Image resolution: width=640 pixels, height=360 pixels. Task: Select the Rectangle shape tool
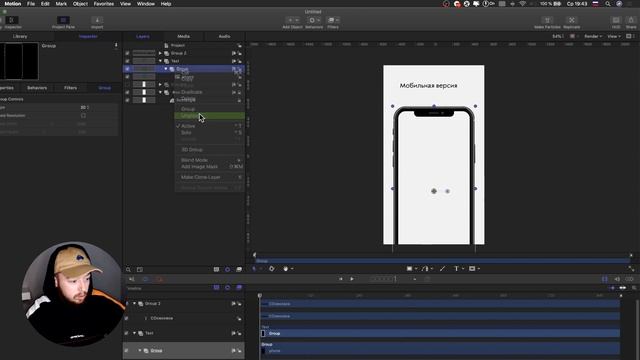409,269
